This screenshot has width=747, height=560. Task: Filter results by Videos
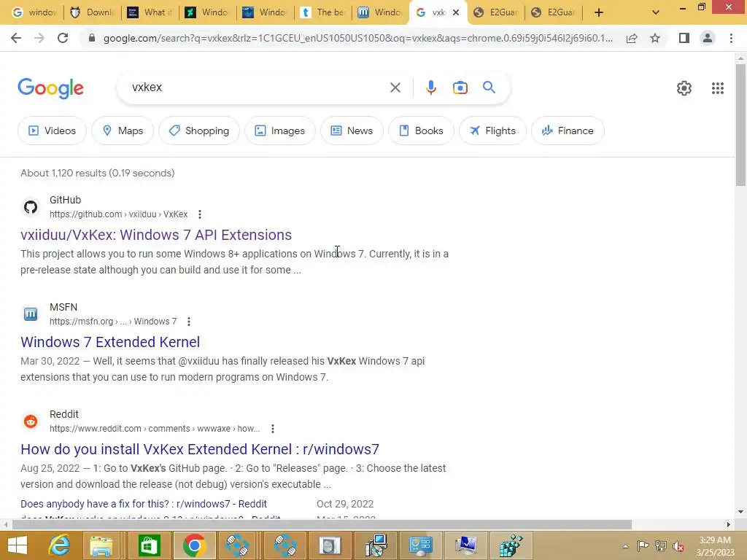pyautogui.click(x=52, y=131)
